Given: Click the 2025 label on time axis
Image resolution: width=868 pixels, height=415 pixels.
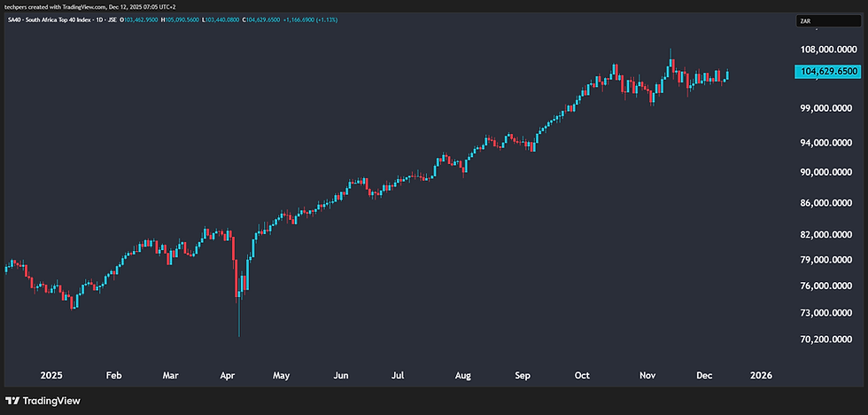Looking at the screenshot, I should (x=51, y=376).
